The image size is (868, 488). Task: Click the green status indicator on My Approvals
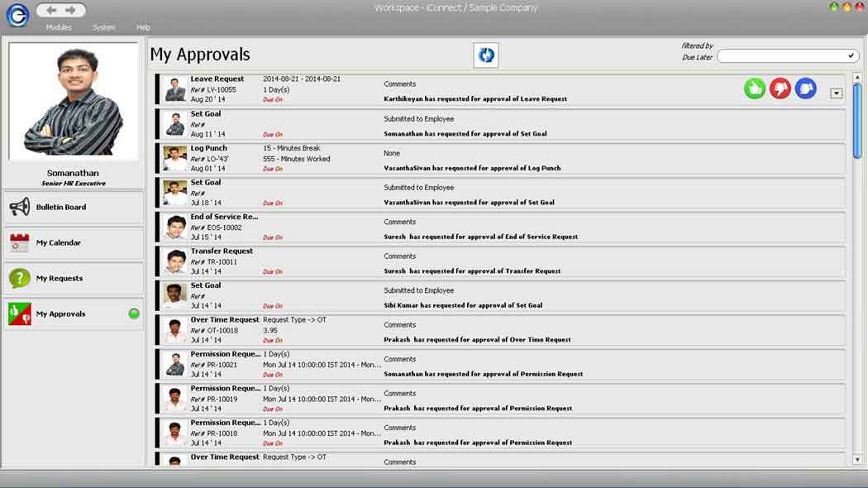(134, 314)
